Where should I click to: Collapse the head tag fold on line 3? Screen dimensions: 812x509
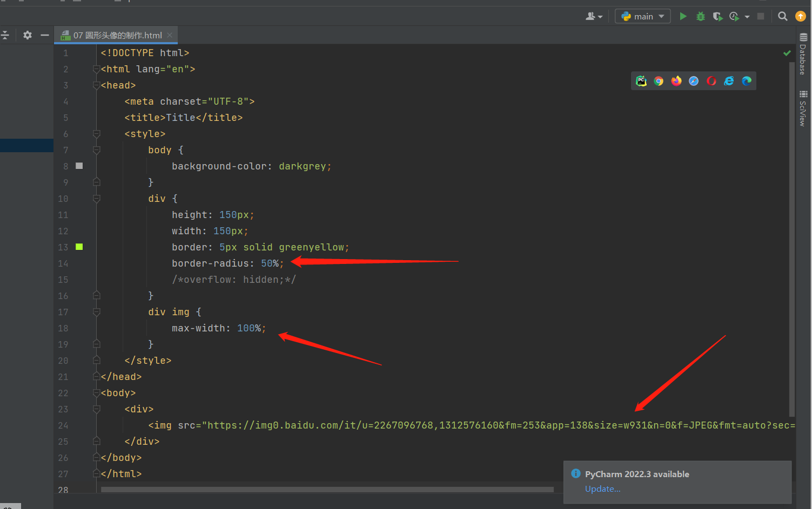[x=96, y=85]
